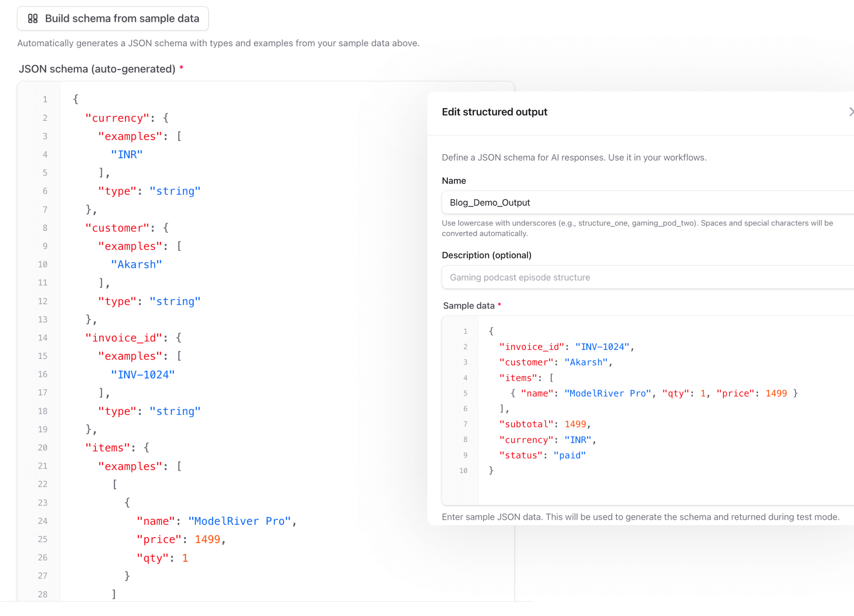Click the Build schema from sample data button
This screenshot has width=854, height=616.
(112, 18)
